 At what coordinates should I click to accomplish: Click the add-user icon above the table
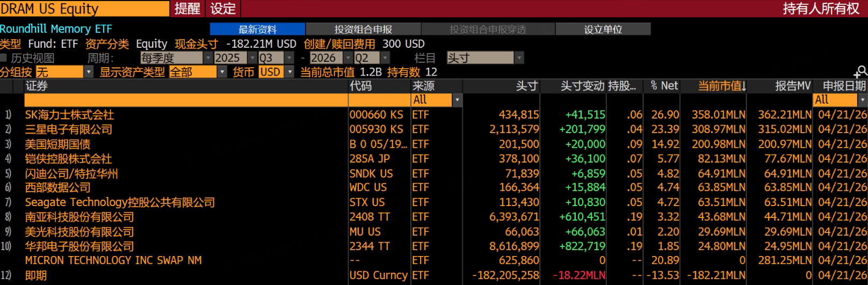coord(861,72)
